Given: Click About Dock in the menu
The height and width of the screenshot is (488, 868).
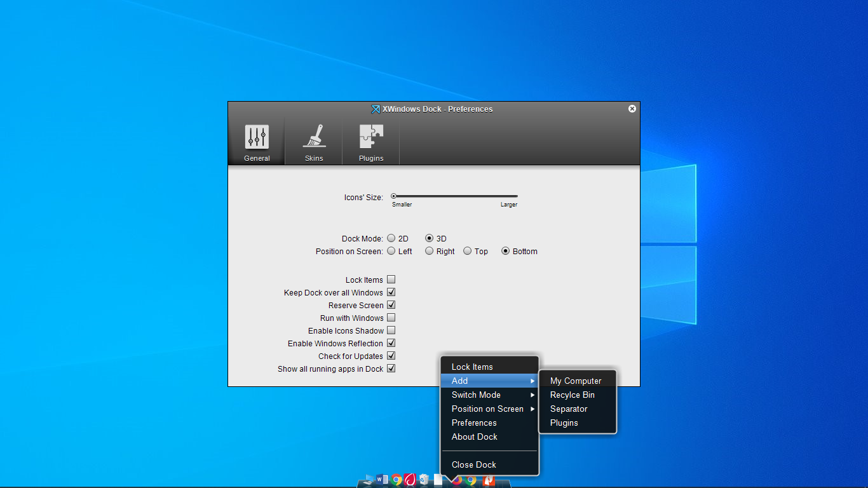Looking at the screenshot, I should [x=474, y=437].
